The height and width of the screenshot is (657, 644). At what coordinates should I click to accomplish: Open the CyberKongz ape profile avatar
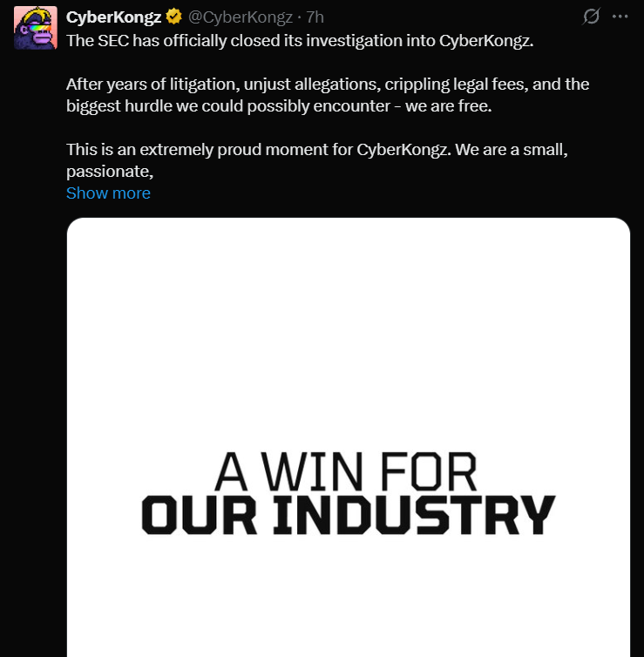pyautogui.click(x=36, y=27)
